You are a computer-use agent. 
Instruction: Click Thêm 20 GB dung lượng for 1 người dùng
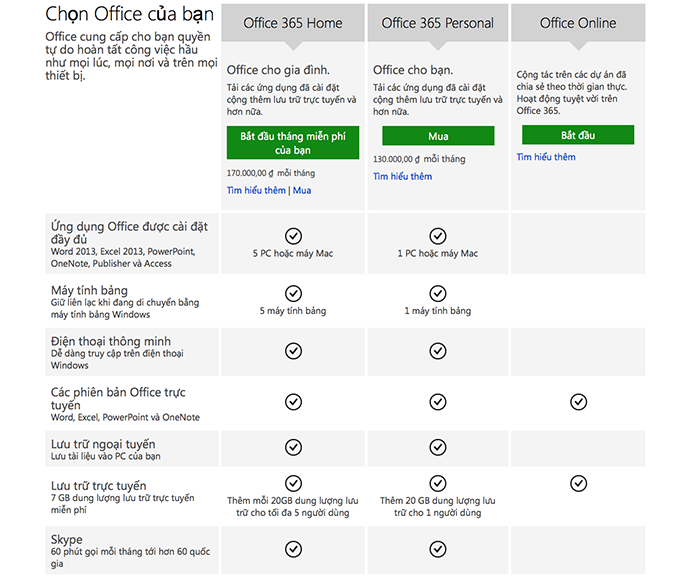tap(438, 506)
